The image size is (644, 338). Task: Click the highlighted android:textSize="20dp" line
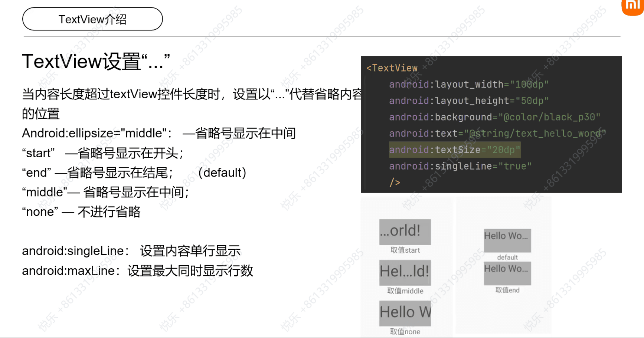click(x=454, y=150)
